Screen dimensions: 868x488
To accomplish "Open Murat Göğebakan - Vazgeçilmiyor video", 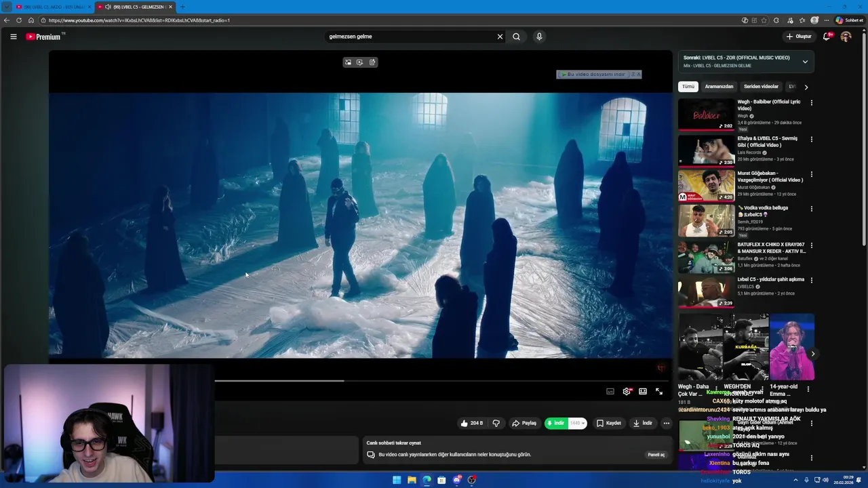I will (x=706, y=186).
